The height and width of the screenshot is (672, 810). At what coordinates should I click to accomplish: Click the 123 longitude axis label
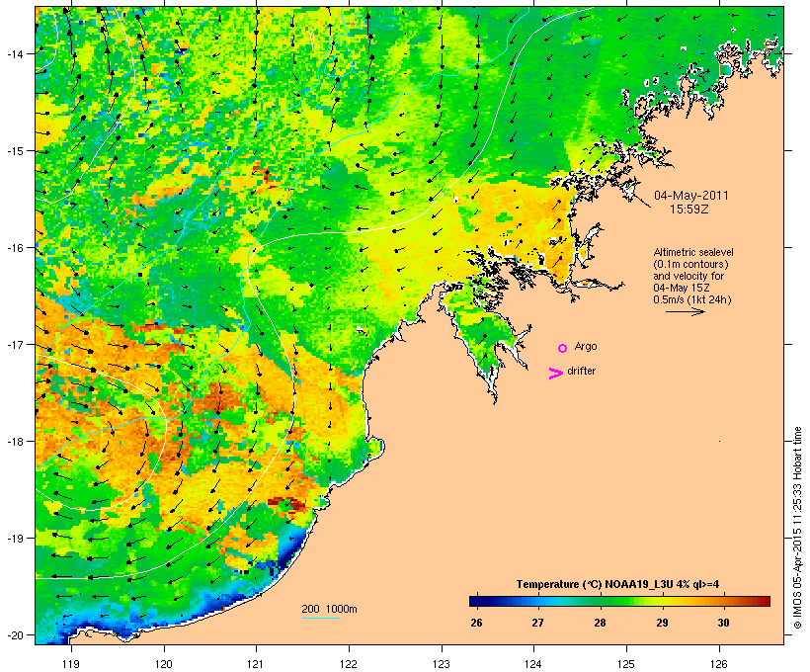(x=442, y=664)
